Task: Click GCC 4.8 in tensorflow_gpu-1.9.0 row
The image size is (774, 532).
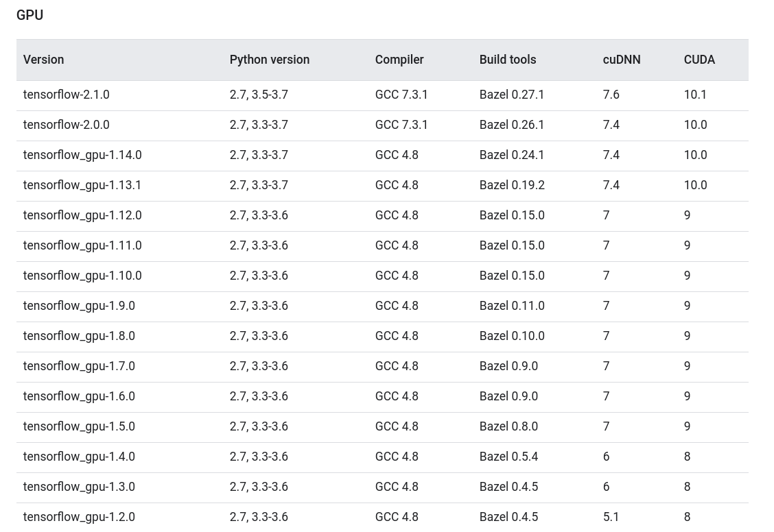Action: [x=397, y=306]
